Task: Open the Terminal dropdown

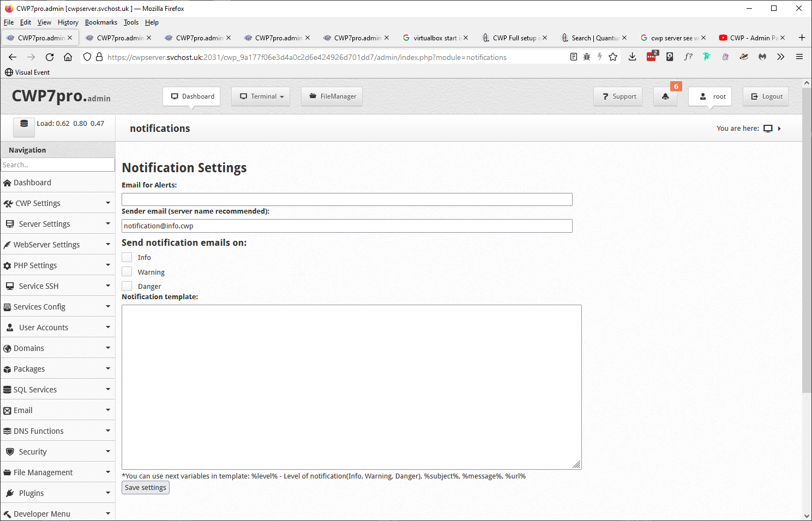Action: [x=261, y=96]
